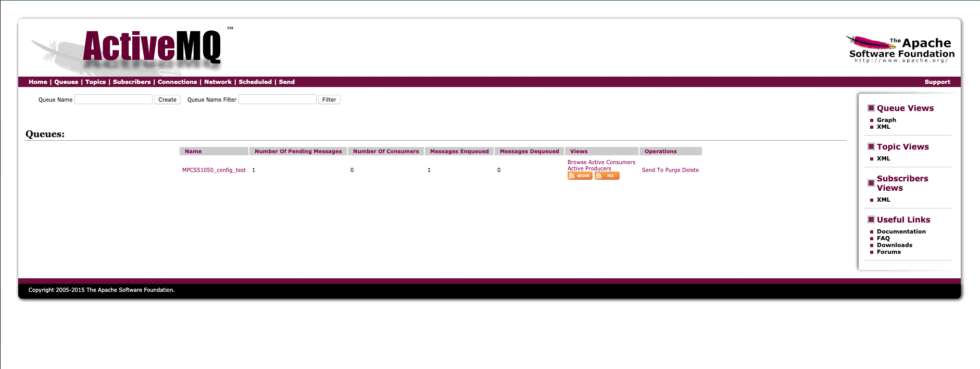Click the rss feed icon
The width and height of the screenshot is (980, 369).
pos(607,176)
